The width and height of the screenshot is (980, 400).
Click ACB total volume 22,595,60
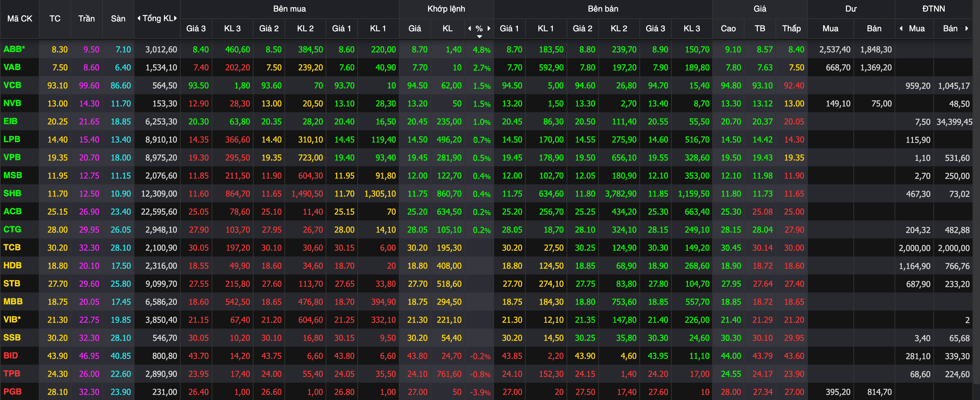pyautogui.click(x=159, y=212)
